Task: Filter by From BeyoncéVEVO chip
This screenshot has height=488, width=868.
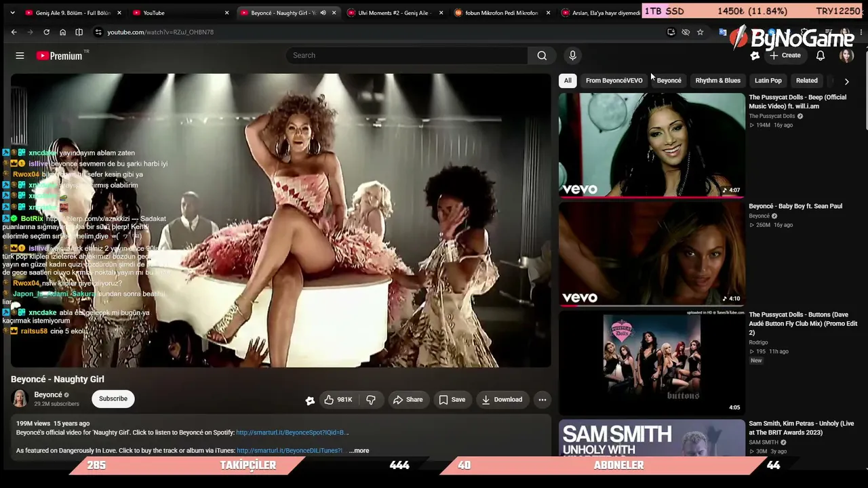Action: (614, 81)
